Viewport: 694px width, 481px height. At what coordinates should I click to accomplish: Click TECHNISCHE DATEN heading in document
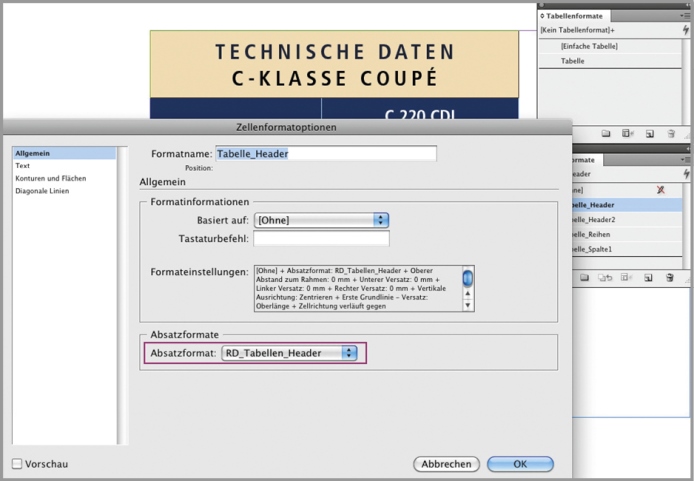(x=335, y=52)
